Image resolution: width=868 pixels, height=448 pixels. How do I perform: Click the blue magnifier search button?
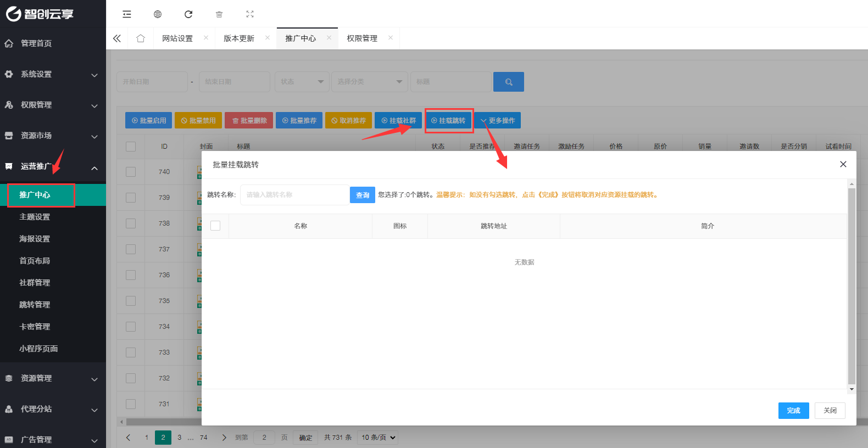pos(508,82)
